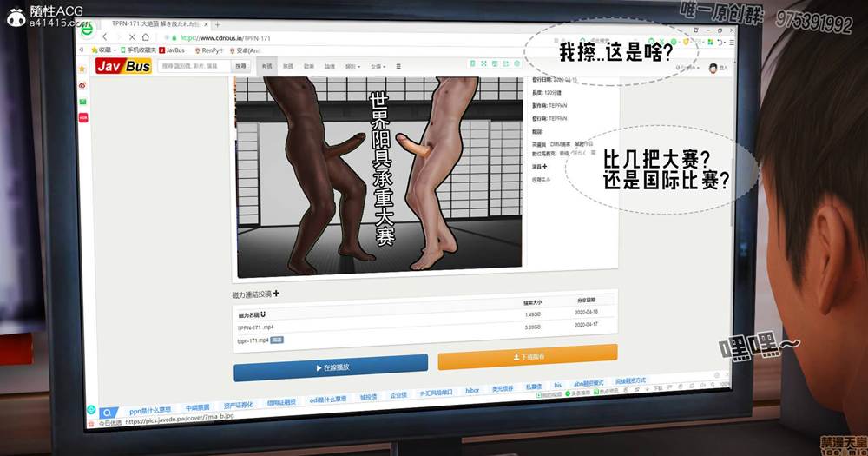Viewport: 868px width, 456px height.
Task: Click the Weibo icon in the left sidebar
Action: click(82, 85)
